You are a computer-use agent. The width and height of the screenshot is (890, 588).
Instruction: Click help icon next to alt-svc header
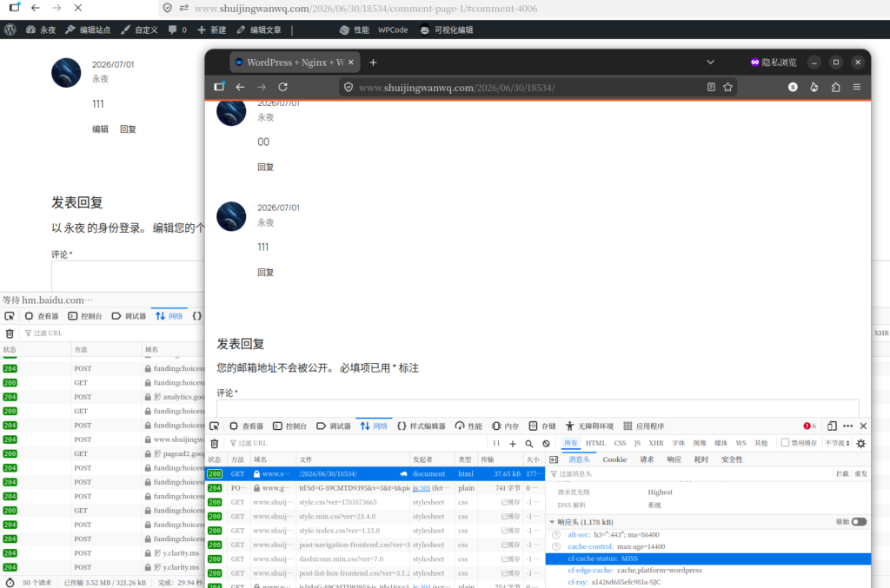click(x=556, y=535)
